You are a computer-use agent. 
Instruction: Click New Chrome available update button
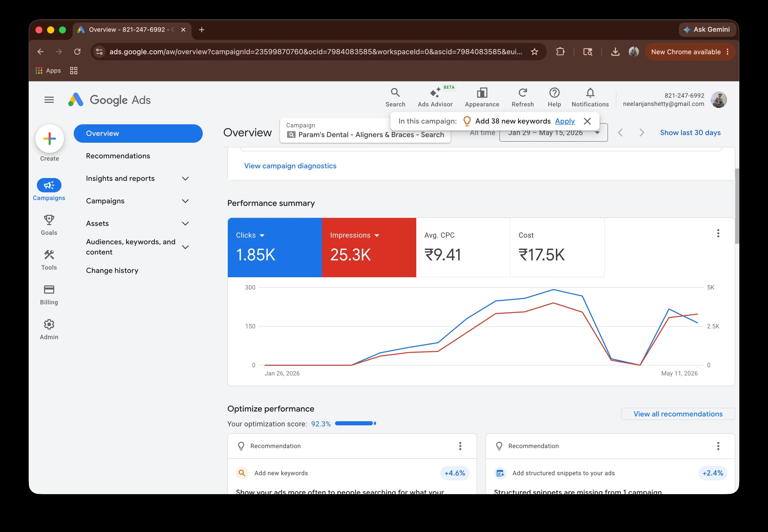click(x=690, y=52)
